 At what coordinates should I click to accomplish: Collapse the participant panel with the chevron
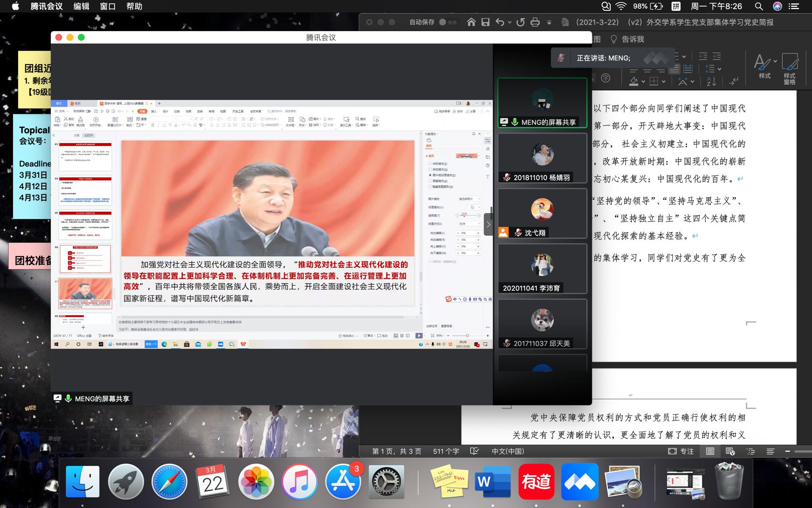488,224
